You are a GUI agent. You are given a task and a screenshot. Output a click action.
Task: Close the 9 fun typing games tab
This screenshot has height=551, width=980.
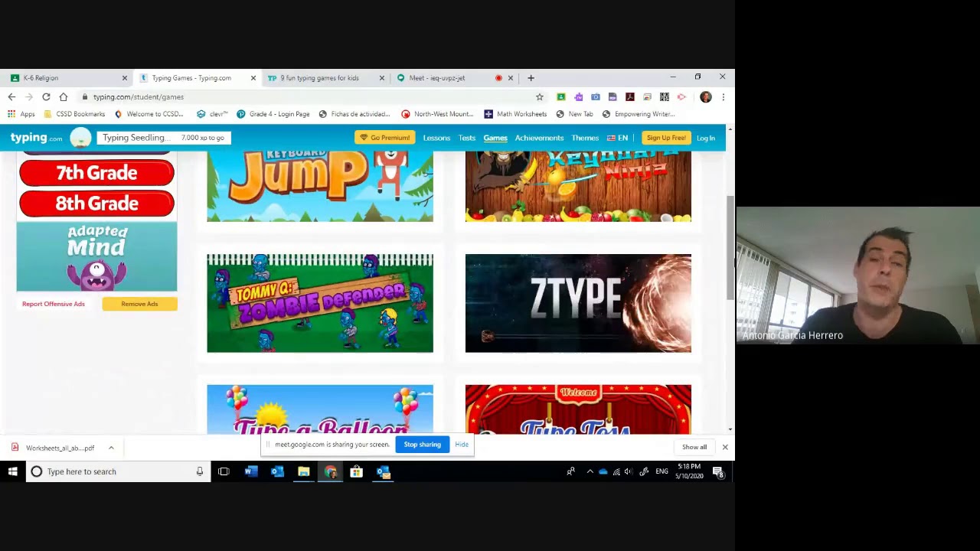coord(382,78)
